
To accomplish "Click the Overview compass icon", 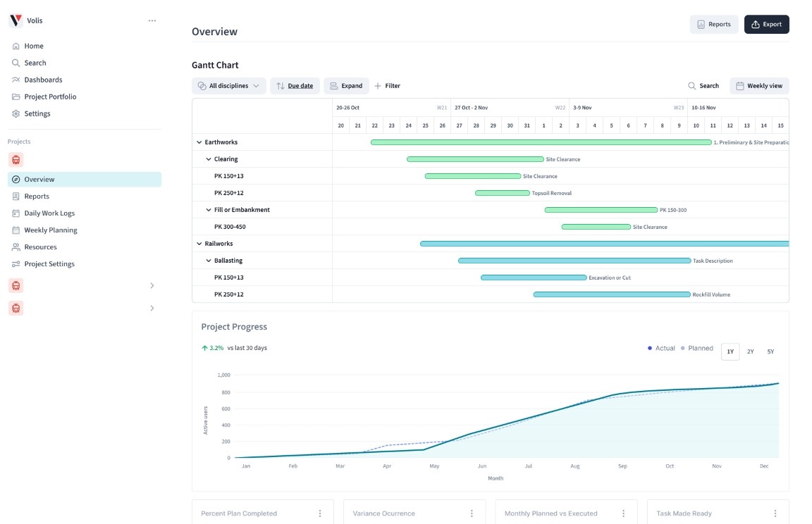I will (x=16, y=180).
